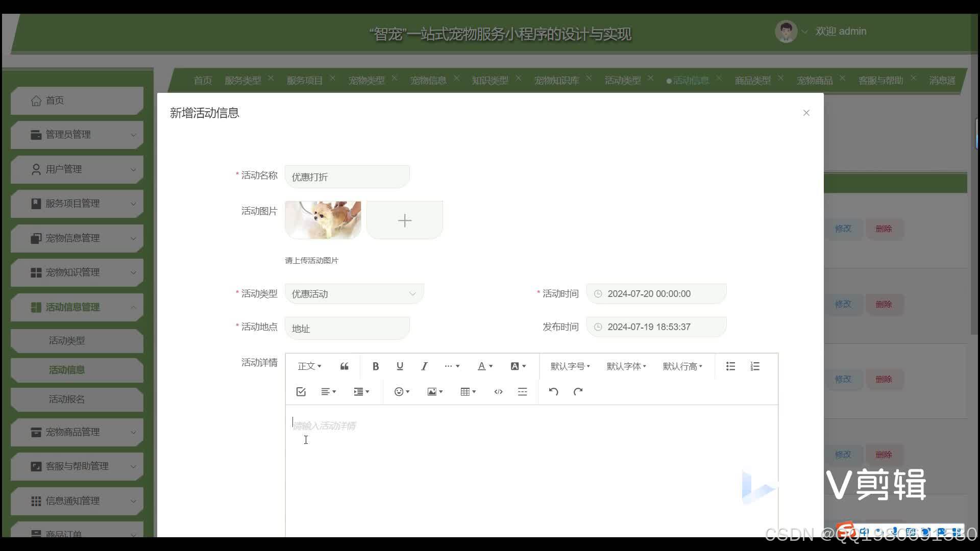Insert a task checkbox list item

tap(300, 391)
